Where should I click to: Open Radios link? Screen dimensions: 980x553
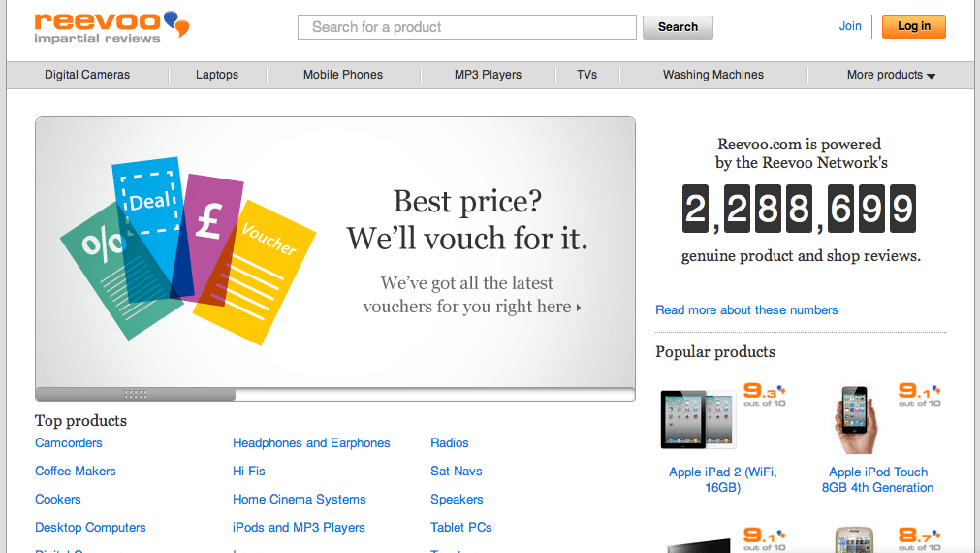(450, 443)
